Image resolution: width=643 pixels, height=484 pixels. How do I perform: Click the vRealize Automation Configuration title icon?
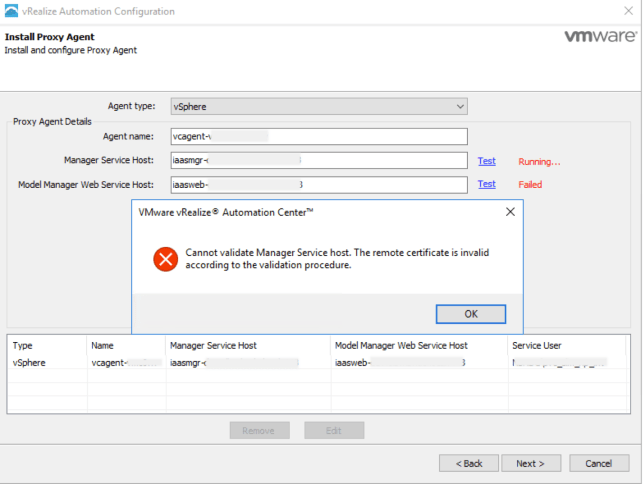(11, 11)
